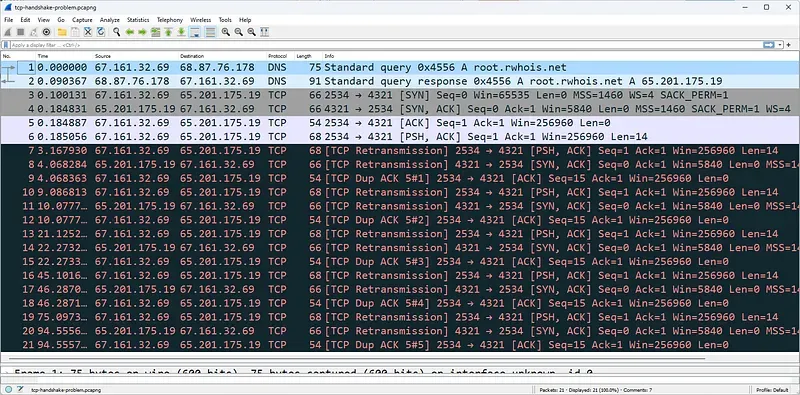Open the Tools menu
Viewport: 800px width, 395px height.
tap(225, 20)
